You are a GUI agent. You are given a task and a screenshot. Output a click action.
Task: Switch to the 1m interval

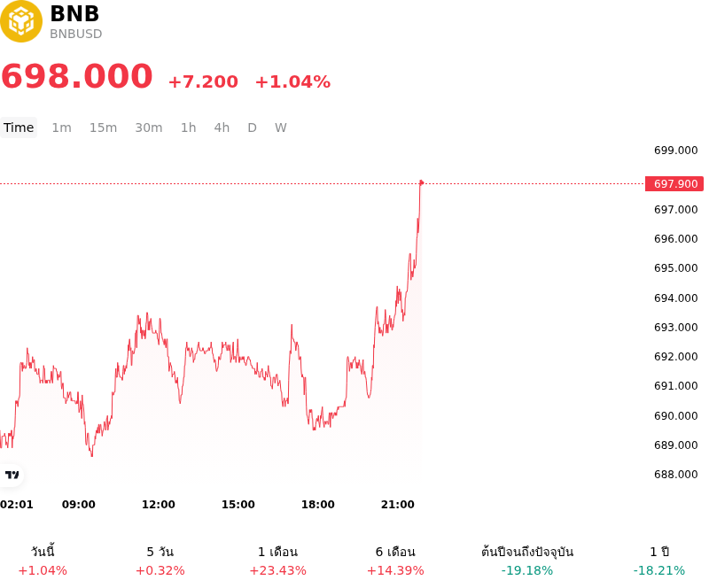pyautogui.click(x=61, y=128)
